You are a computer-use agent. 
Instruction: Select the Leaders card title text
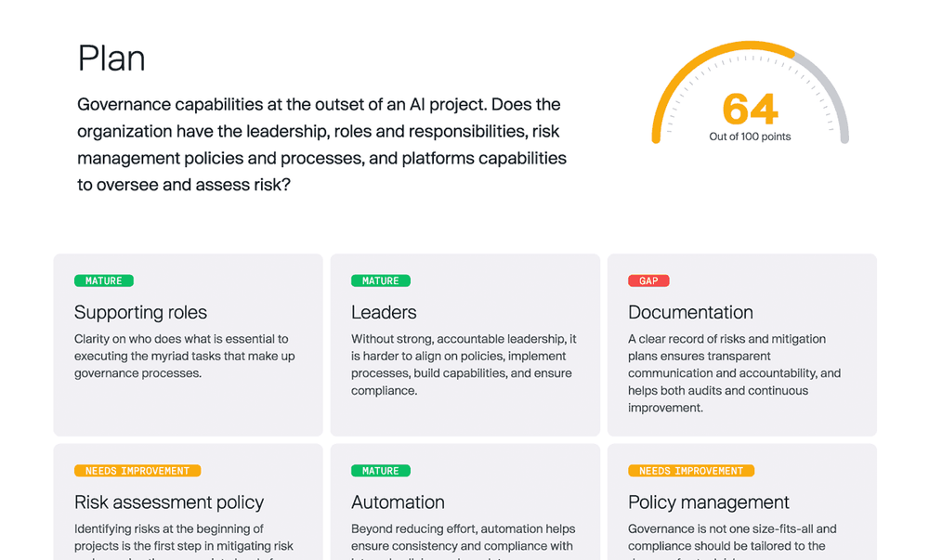(384, 312)
